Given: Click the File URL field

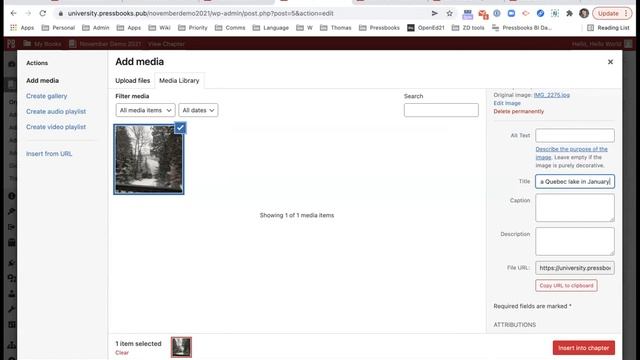Looking at the screenshot, I should 575,268.
